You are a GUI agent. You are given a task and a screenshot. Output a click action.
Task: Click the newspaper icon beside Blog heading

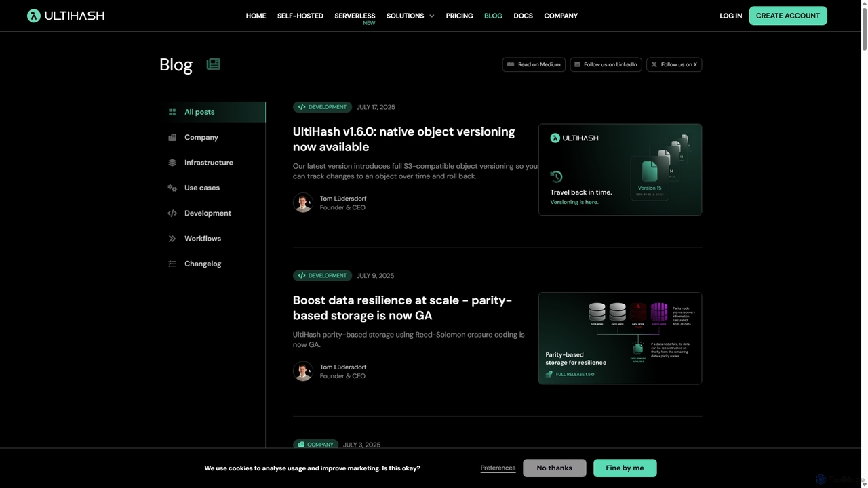point(214,64)
